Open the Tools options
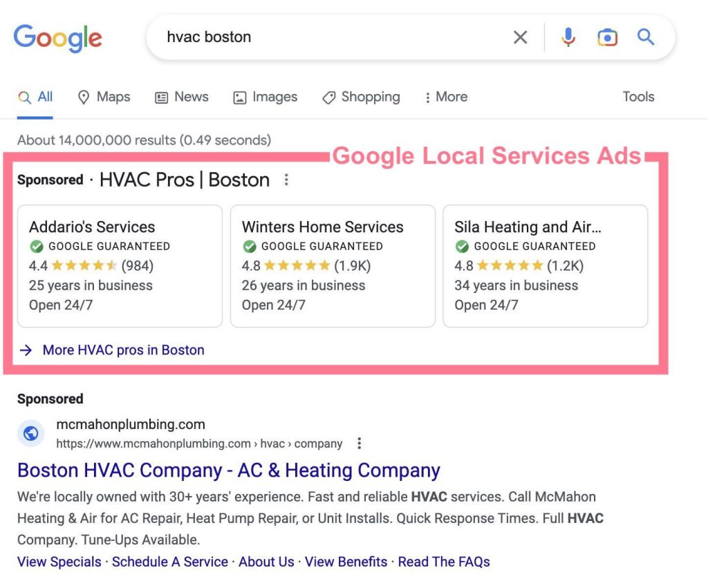 tap(637, 97)
